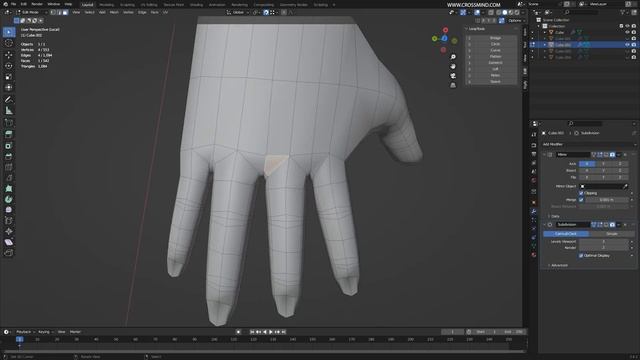Image resolution: width=640 pixels, height=360 pixels.
Task: Toggle Clipping checkbox in Mirror modifier
Action: [581, 193]
